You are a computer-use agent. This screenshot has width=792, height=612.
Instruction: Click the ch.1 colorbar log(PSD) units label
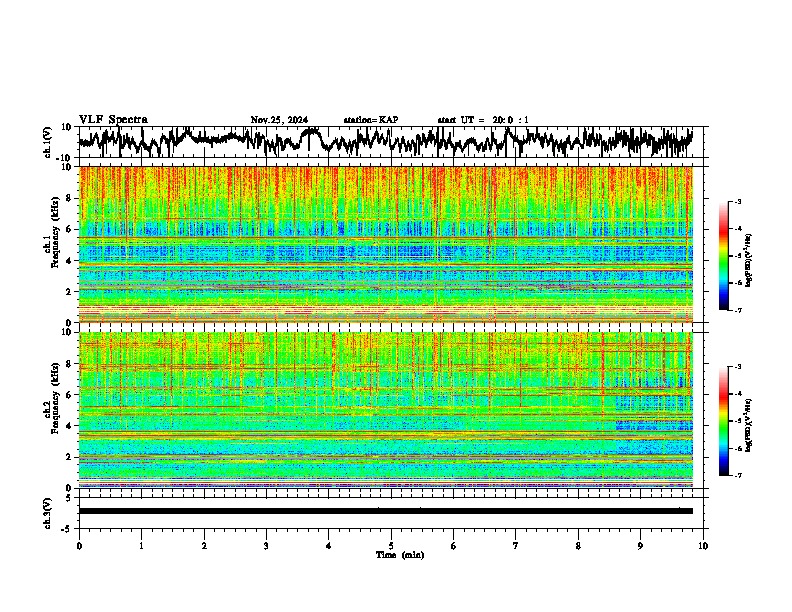pyautogui.click(x=749, y=261)
